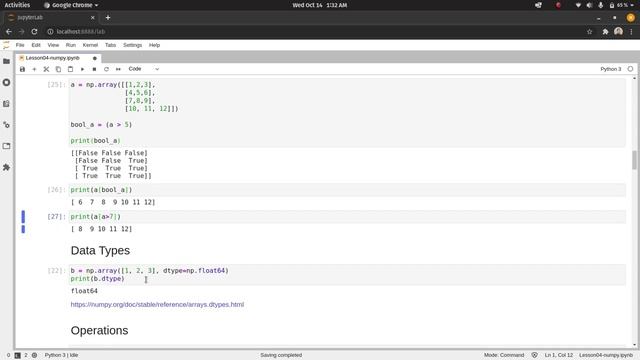Click the trusted notebook shield icon
This screenshot has width=640, height=360.
click(534, 355)
